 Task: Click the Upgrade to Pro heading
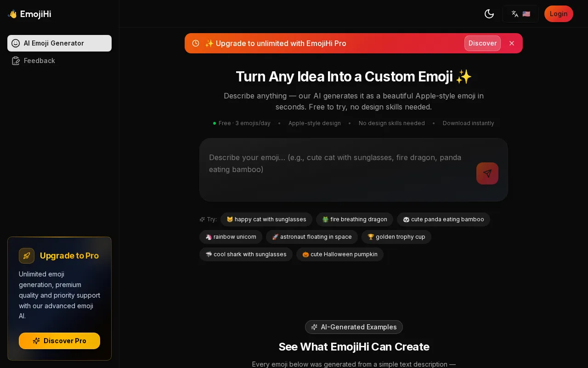pyautogui.click(x=69, y=256)
